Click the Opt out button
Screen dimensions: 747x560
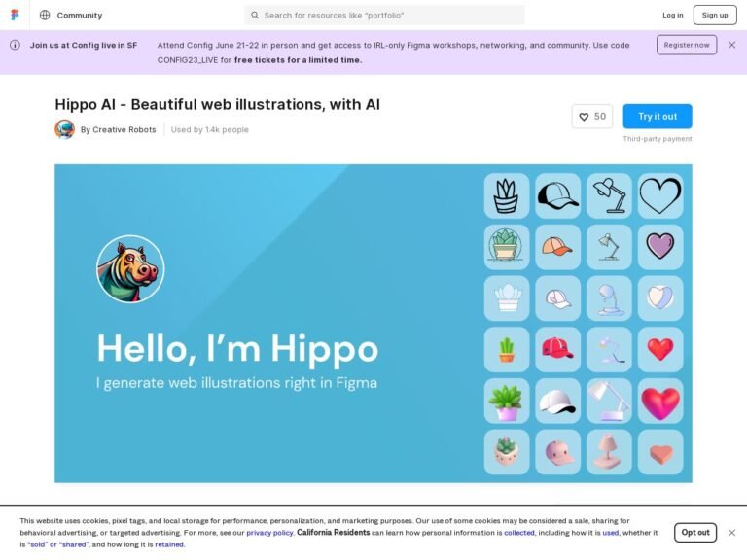(695, 533)
